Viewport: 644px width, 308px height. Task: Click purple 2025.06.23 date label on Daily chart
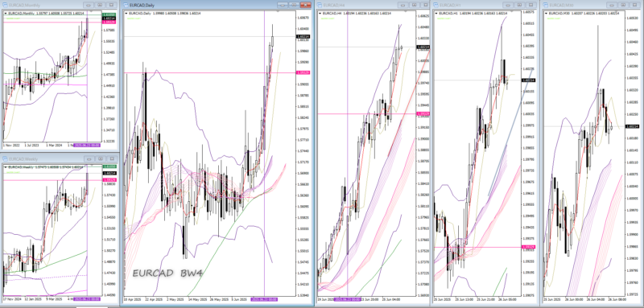click(265, 300)
